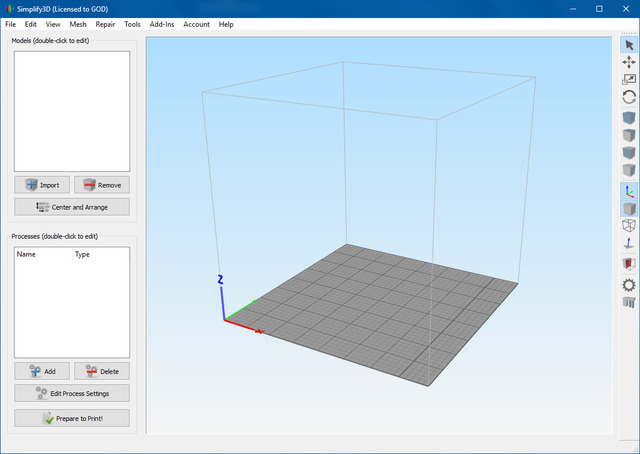Select the rotate view tool

(629, 97)
